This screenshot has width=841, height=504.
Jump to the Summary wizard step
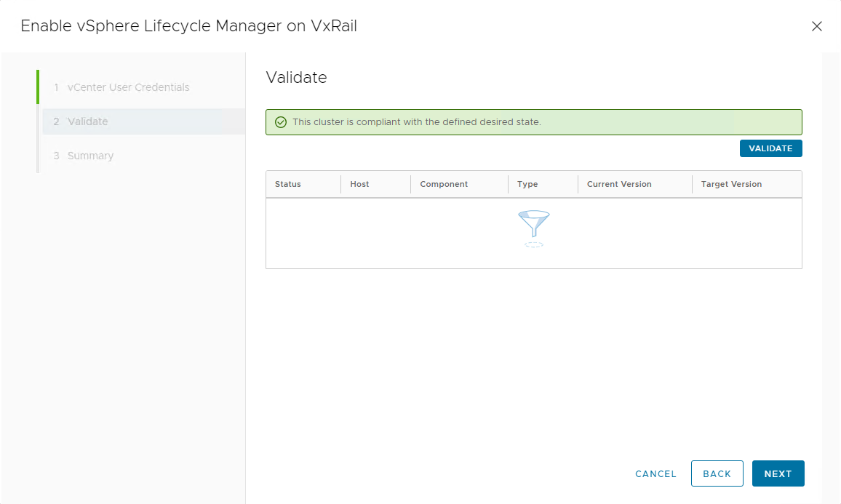pyautogui.click(x=90, y=156)
